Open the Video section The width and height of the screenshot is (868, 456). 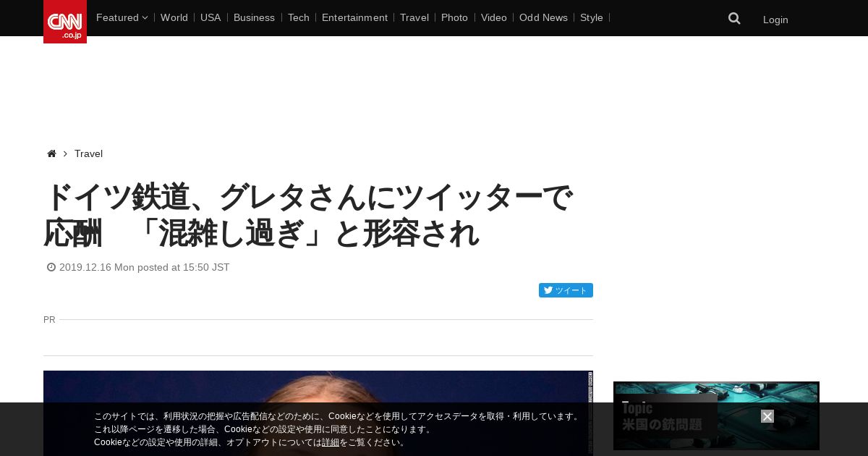pos(494,17)
